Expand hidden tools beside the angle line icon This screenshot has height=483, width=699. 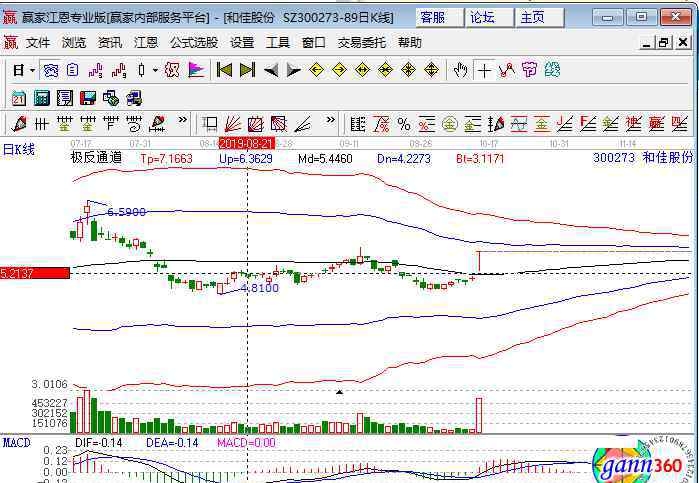pyautogui.click(x=330, y=120)
